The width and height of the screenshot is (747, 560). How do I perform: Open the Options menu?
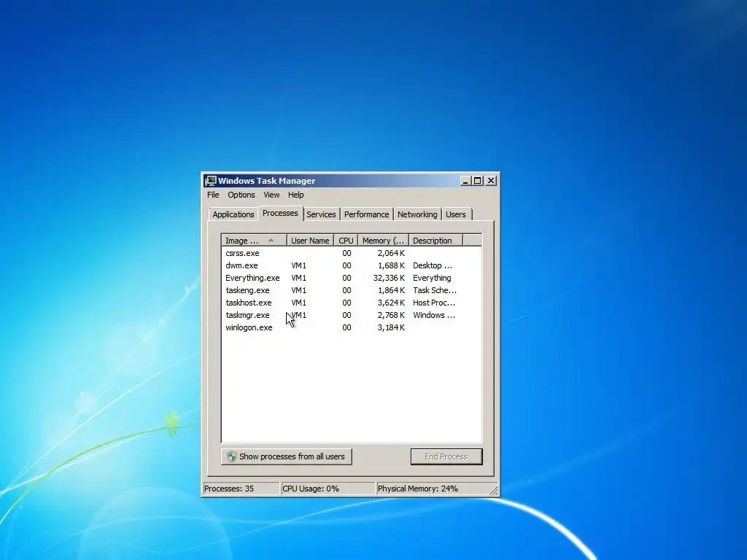click(241, 195)
